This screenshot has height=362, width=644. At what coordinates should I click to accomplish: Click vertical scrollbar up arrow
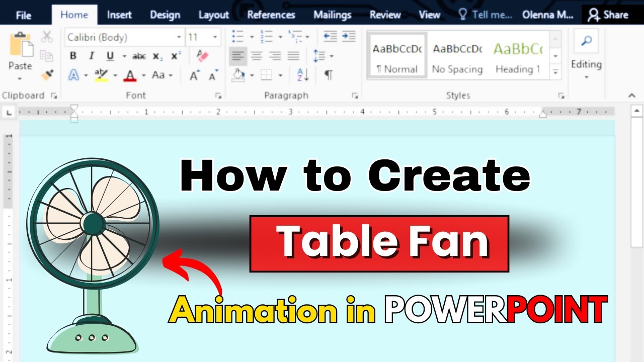637,111
